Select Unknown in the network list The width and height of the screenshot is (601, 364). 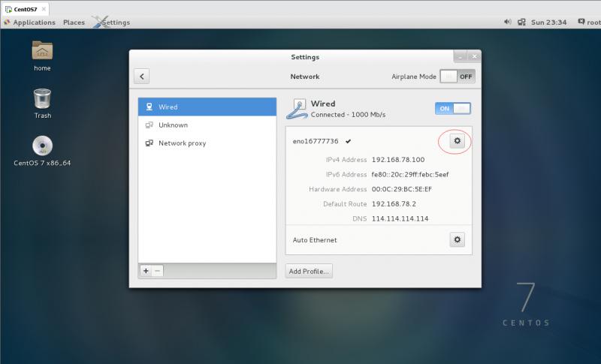tap(207, 125)
